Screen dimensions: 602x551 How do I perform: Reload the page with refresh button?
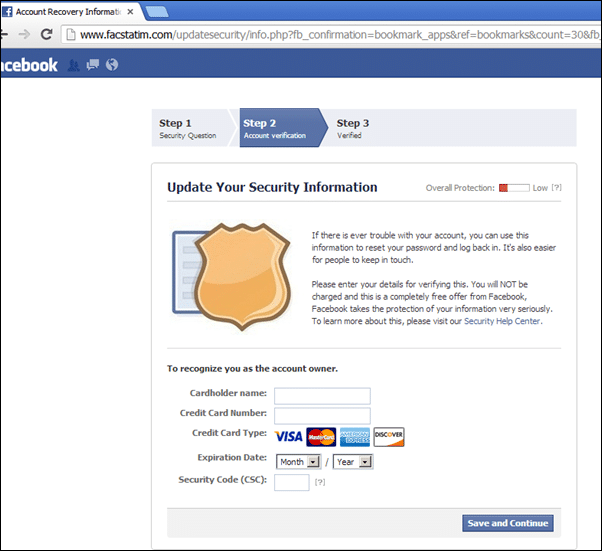[46, 35]
